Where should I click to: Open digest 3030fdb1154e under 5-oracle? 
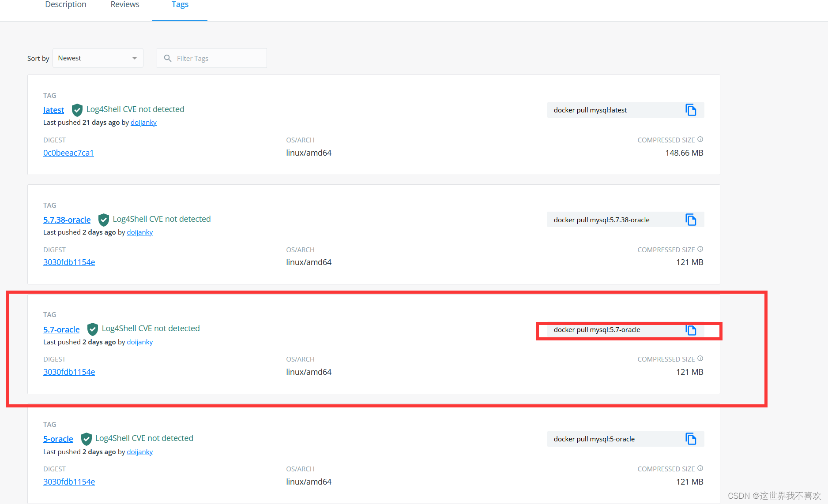coord(69,482)
